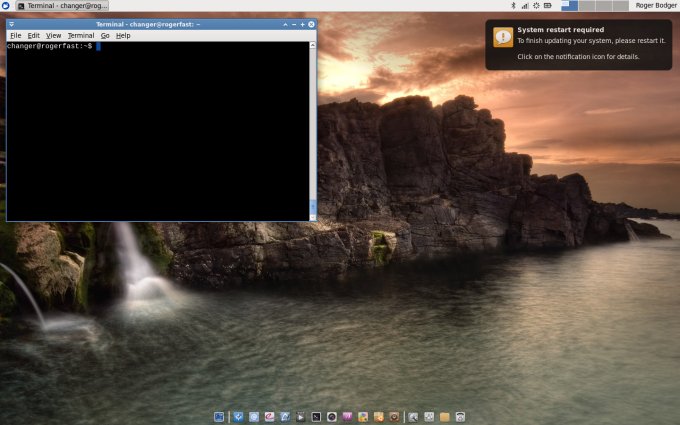Screen dimensions: 680x425
Task: Click the network signal strength icon
Action: tap(524, 6)
